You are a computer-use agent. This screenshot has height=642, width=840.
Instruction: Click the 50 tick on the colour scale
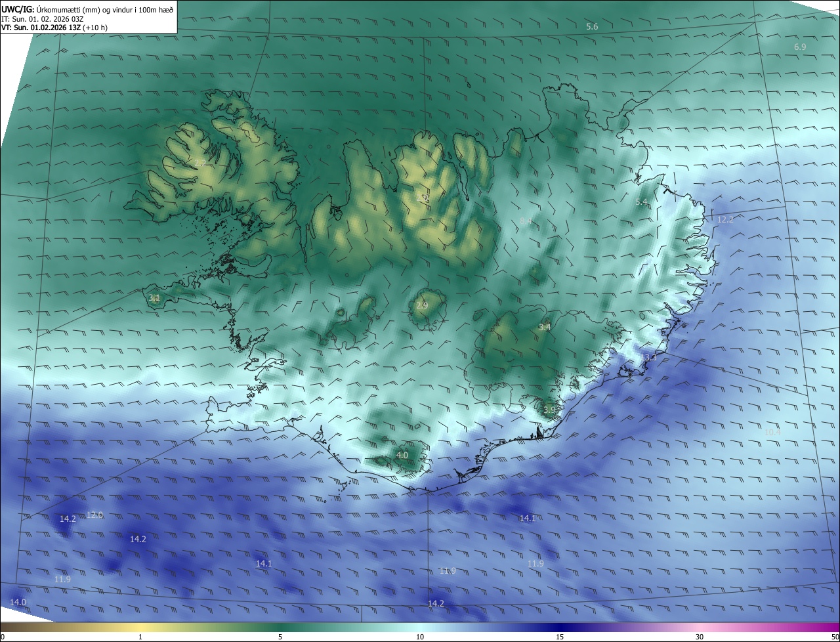click(x=835, y=637)
